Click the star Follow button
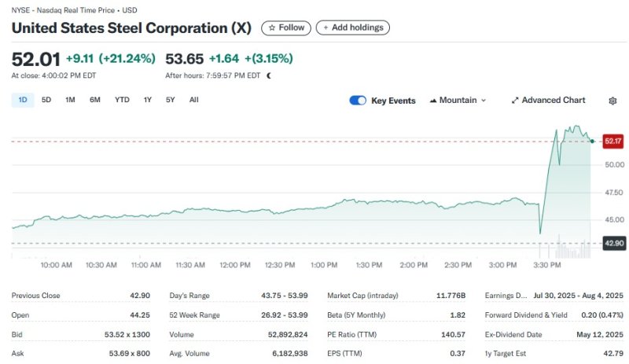Viewport: 629px width, 364px height. [x=285, y=28]
